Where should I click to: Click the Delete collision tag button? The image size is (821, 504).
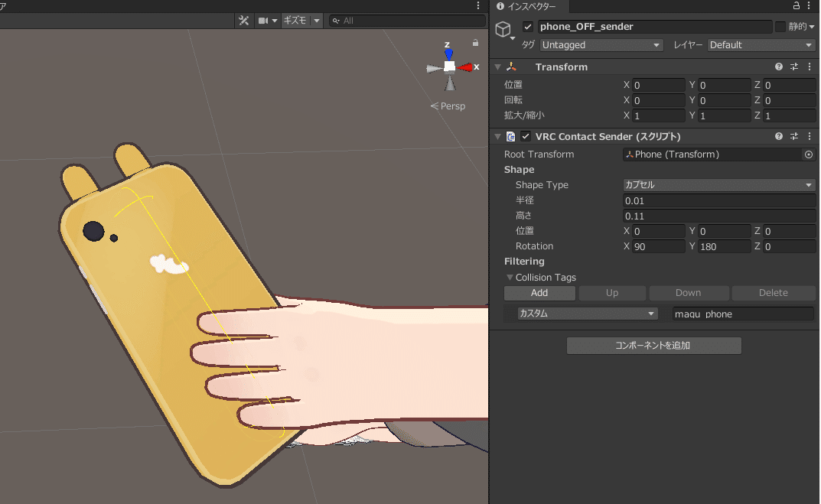tap(774, 293)
